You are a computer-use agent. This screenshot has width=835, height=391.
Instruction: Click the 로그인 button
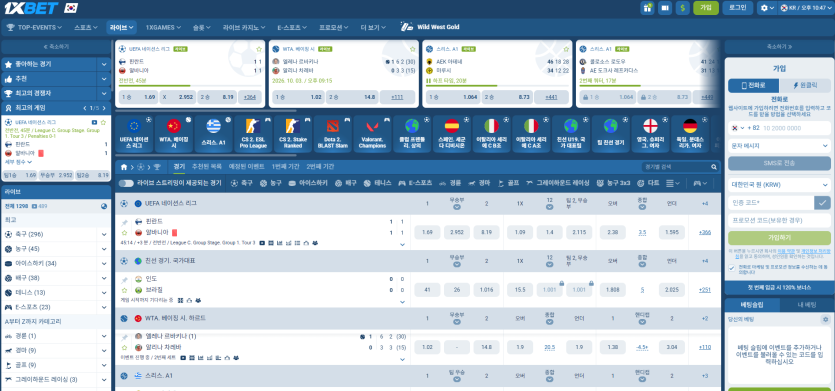[x=738, y=8]
